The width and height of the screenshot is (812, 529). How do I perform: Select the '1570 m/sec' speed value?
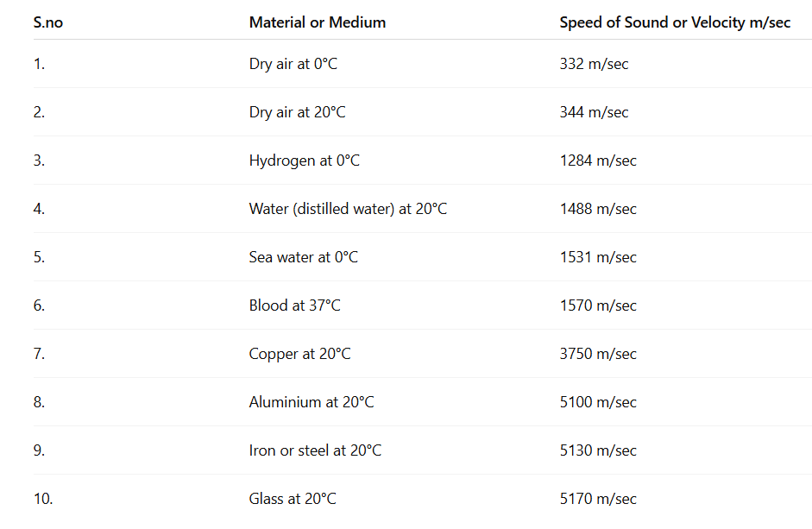click(x=598, y=305)
